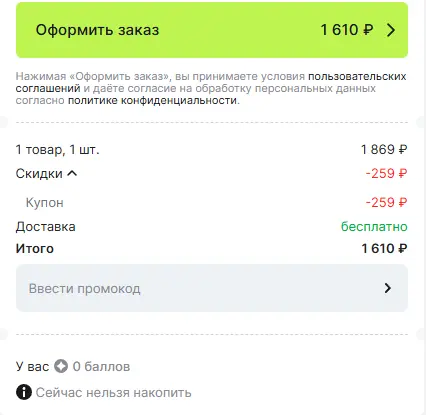Image resolution: width=426 pixels, height=415 pixels.
Task: Click the Сейчас нельзя накопить text
Action: [x=113, y=393]
